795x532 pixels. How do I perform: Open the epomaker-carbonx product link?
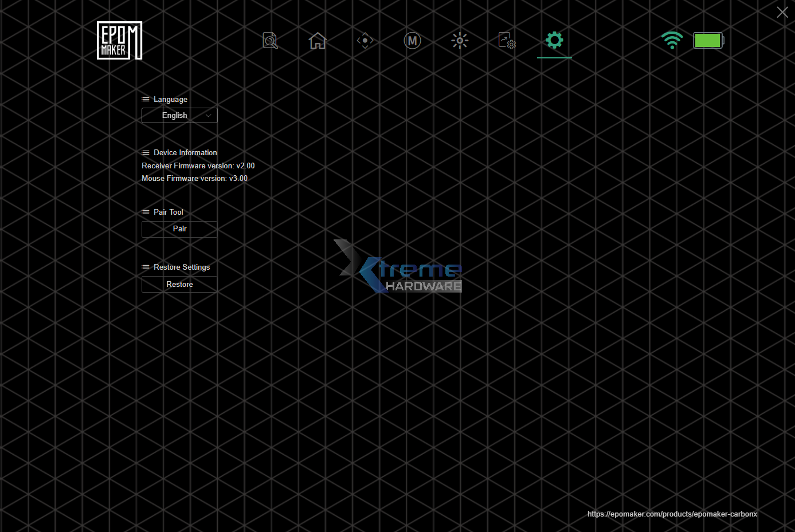pyautogui.click(x=672, y=514)
